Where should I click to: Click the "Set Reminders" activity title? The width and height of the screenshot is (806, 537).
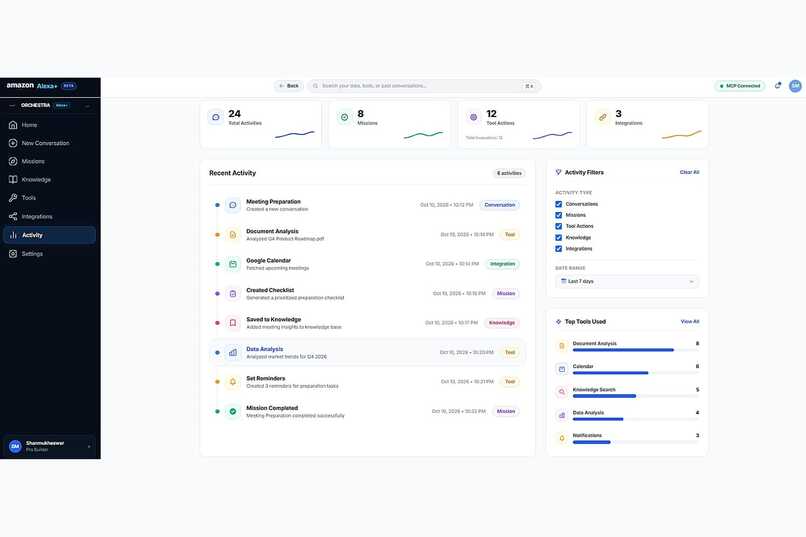[x=266, y=378]
